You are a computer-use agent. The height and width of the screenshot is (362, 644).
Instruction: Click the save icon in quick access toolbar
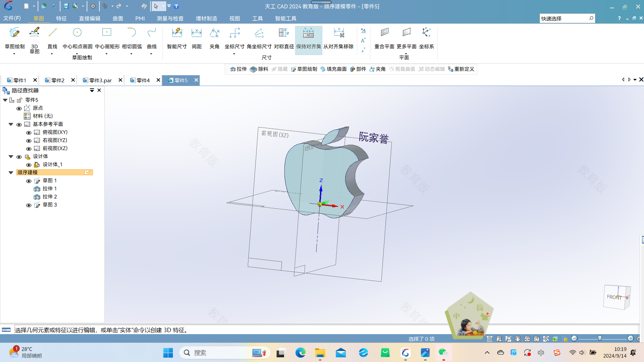(66, 6)
